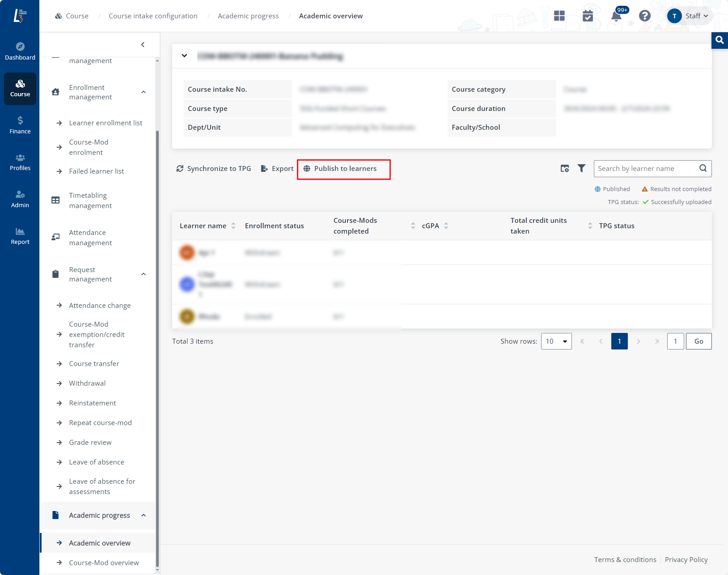Click the Search by learner name field
The height and width of the screenshot is (575, 728).
pos(646,169)
